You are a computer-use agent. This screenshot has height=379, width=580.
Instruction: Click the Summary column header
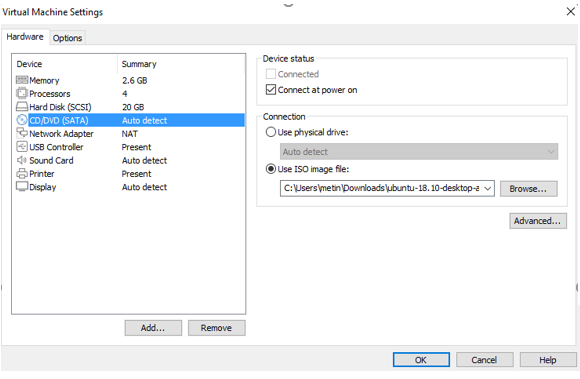[x=139, y=64]
